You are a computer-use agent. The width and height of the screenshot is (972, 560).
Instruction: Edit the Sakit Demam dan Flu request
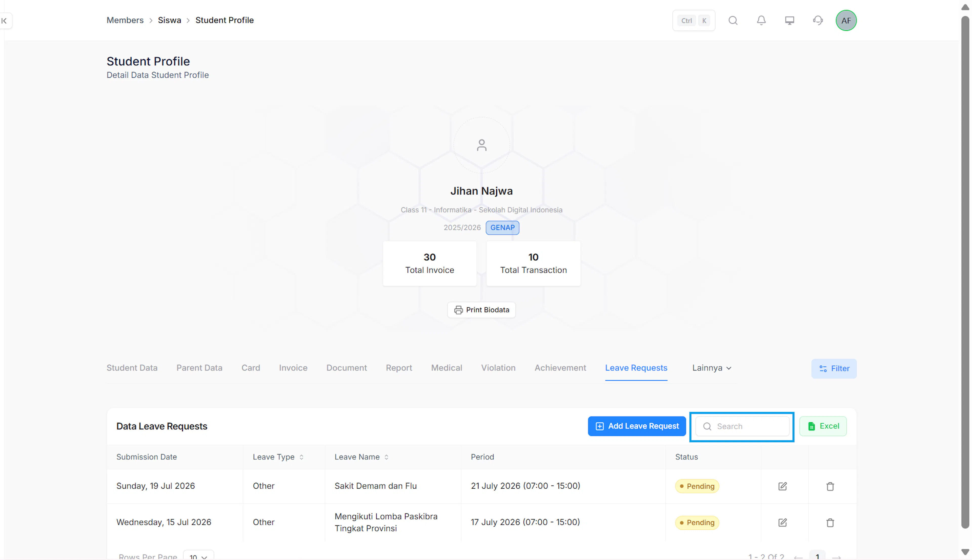pyautogui.click(x=782, y=486)
